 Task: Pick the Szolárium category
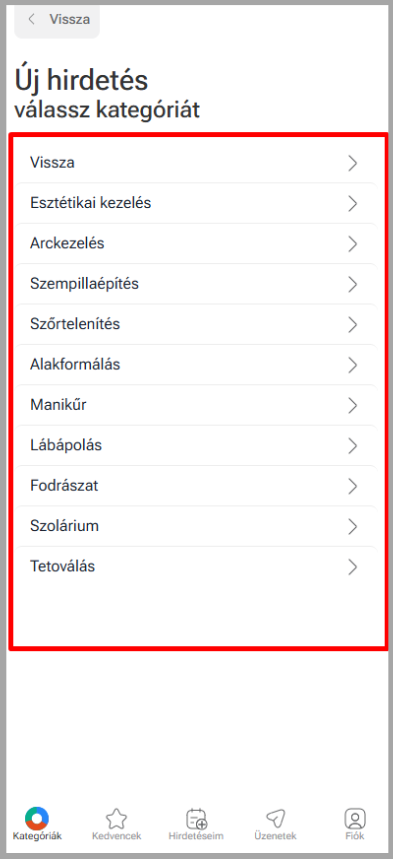click(195, 526)
